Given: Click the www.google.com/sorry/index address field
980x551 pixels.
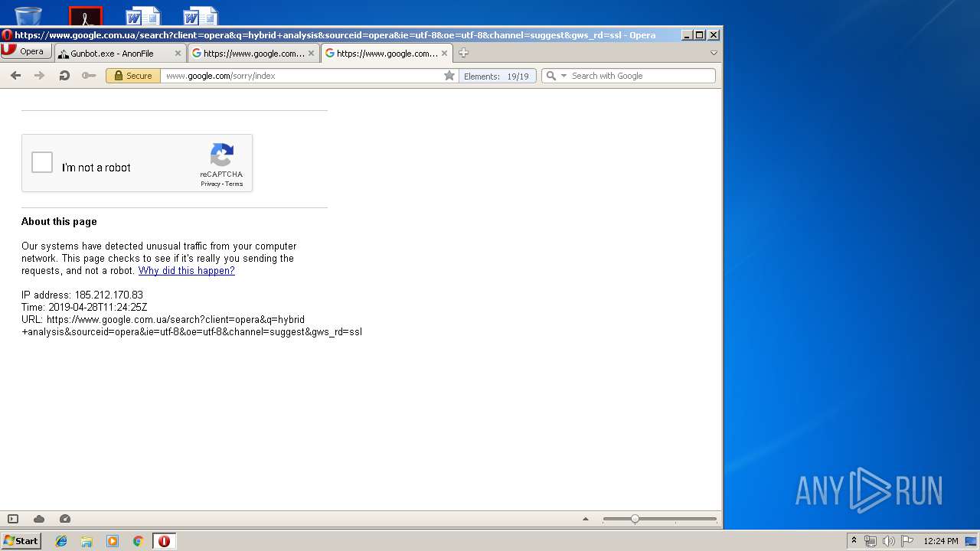Looking at the screenshot, I should tap(302, 76).
